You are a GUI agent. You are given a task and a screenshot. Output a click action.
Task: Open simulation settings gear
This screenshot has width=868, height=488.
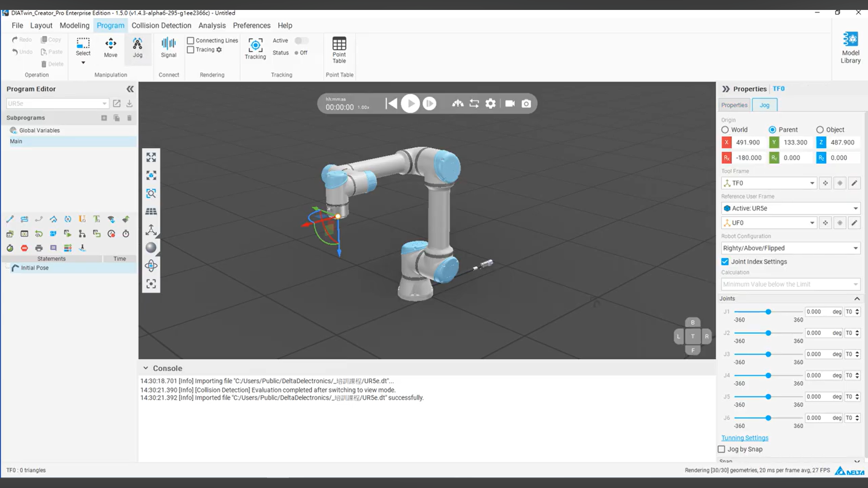(x=491, y=103)
